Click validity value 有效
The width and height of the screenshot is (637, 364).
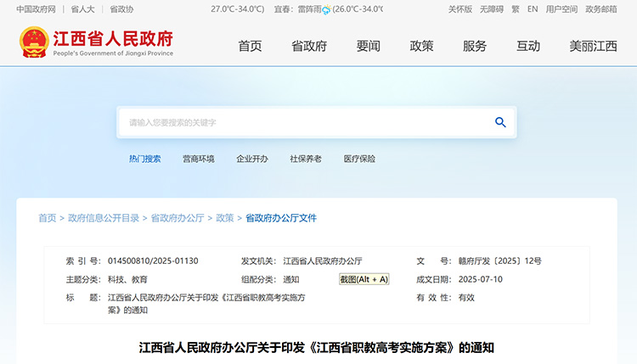click(466, 298)
